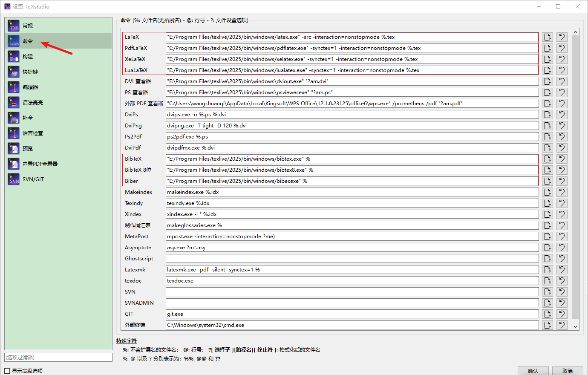Image resolution: width=588 pixels, height=375 pixels.
Task: Browse for the XeLaTeX executable file
Action: [548, 59]
